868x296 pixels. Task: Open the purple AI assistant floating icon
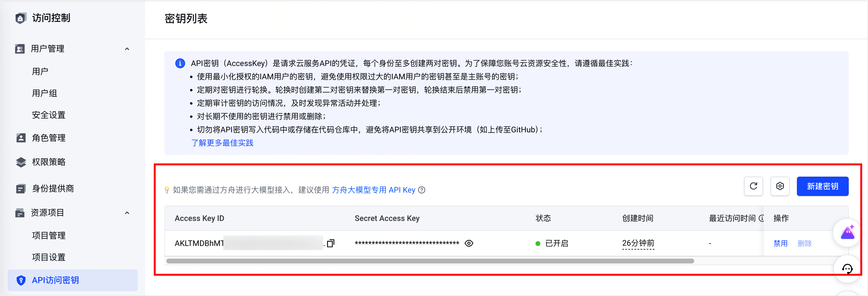tap(848, 233)
